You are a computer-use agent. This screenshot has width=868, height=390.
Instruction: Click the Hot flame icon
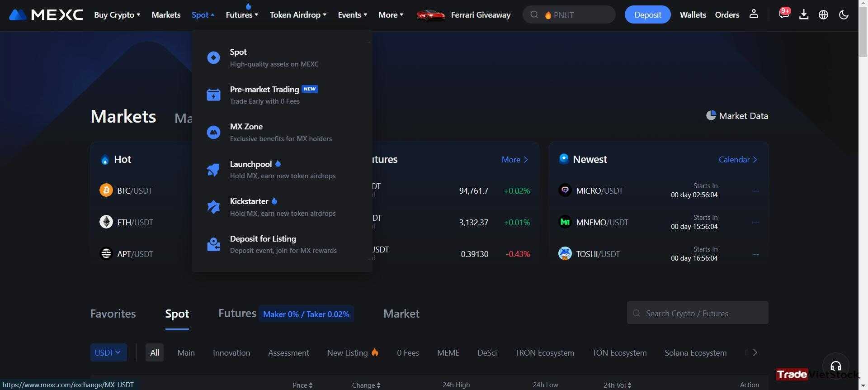[x=105, y=160]
